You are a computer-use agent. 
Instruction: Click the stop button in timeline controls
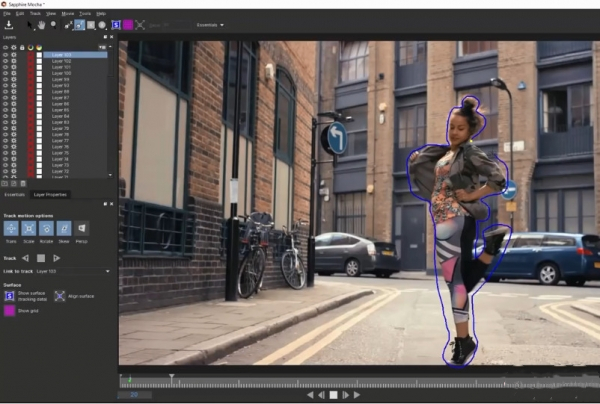coord(333,395)
